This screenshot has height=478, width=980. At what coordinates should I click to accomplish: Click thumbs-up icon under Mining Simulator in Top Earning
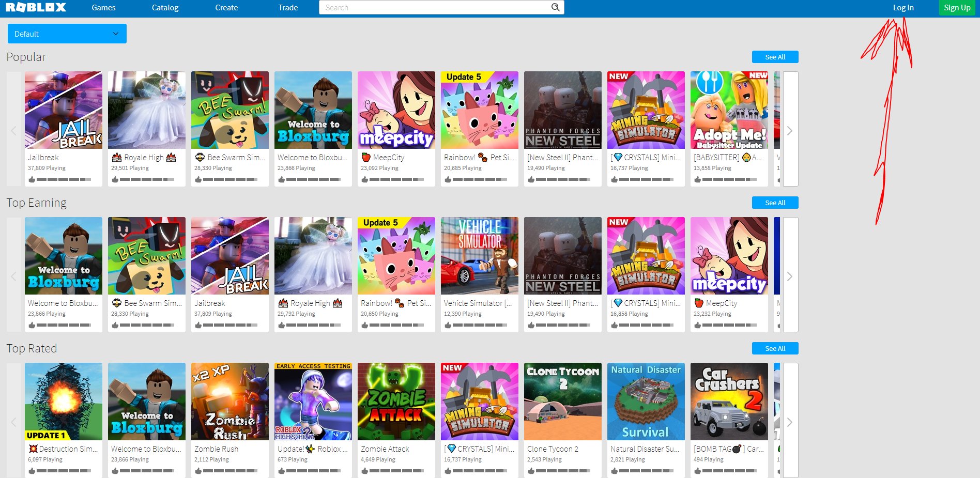point(615,325)
